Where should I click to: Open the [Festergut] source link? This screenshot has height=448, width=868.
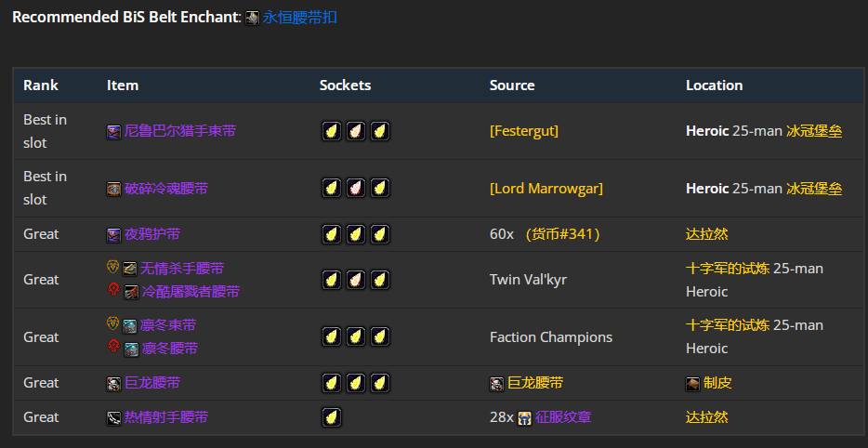point(524,132)
